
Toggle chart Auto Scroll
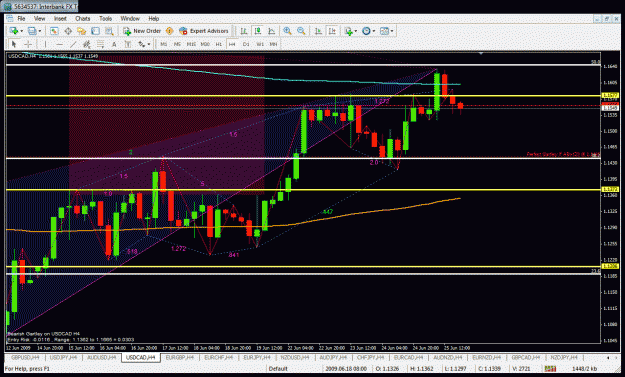tap(318, 31)
